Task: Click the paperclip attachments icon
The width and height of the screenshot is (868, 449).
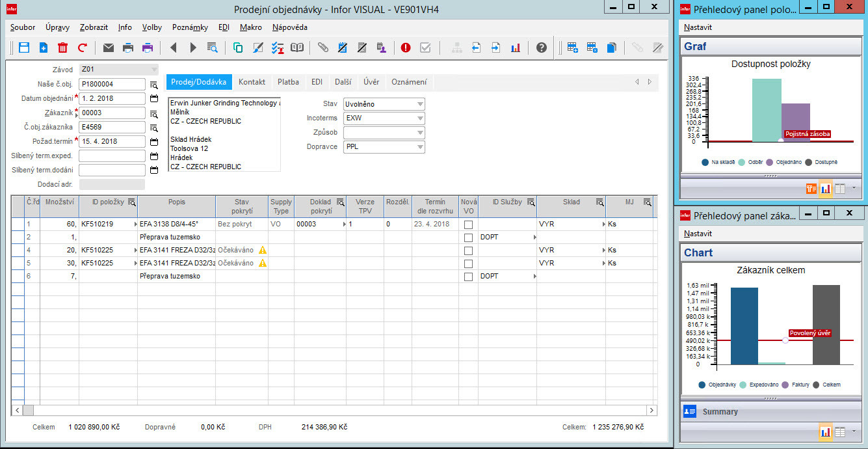Action: [x=323, y=48]
